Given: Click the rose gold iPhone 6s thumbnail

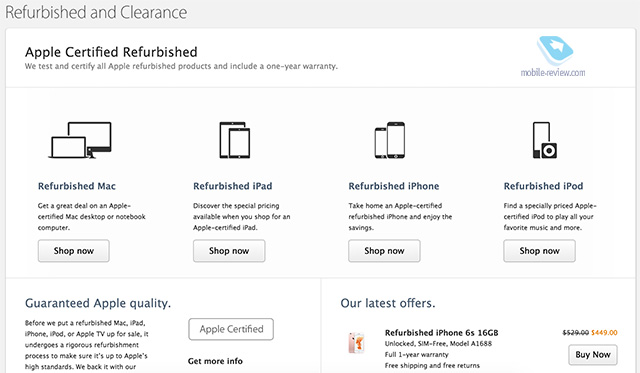Looking at the screenshot, I should pyautogui.click(x=356, y=342).
